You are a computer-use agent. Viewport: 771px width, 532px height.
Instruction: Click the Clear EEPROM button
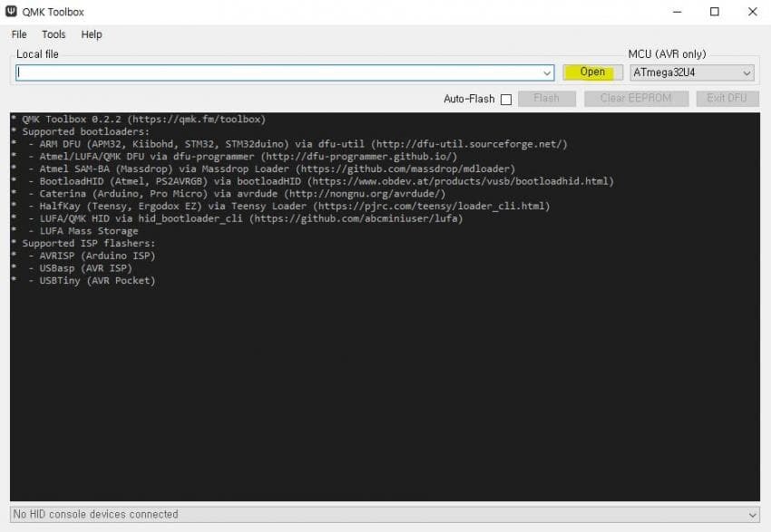tap(636, 98)
